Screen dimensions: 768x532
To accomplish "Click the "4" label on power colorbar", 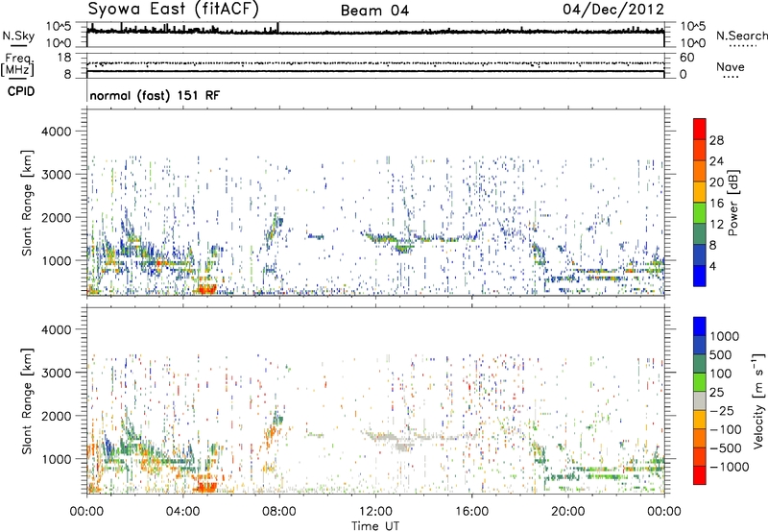I will tap(712, 267).
